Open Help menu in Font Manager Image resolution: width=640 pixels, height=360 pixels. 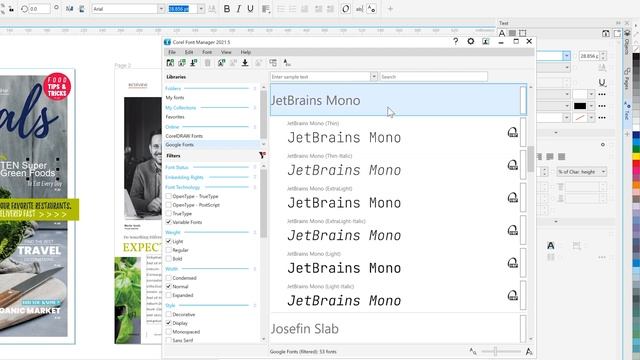(x=245, y=52)
